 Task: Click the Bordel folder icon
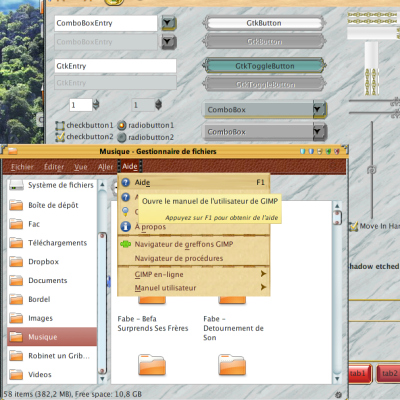(16, 299)
